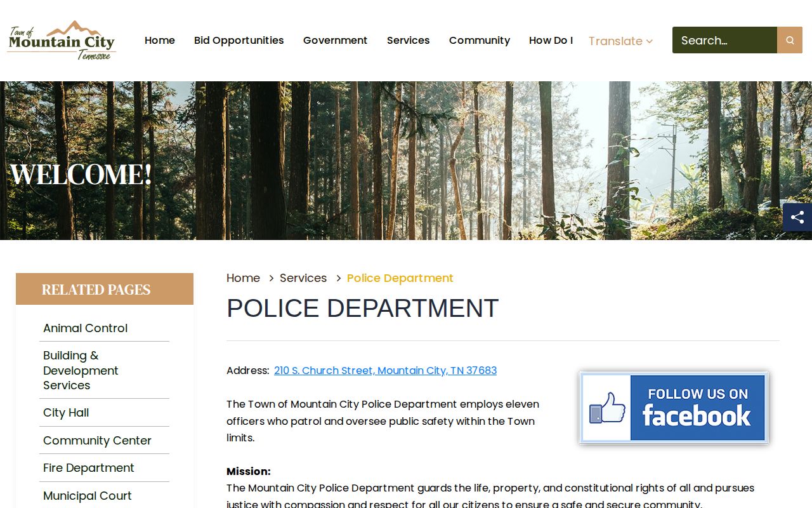Viewport: 812px width, 508px height.
Task: Open Community Center related page
Action: [97, 441]
